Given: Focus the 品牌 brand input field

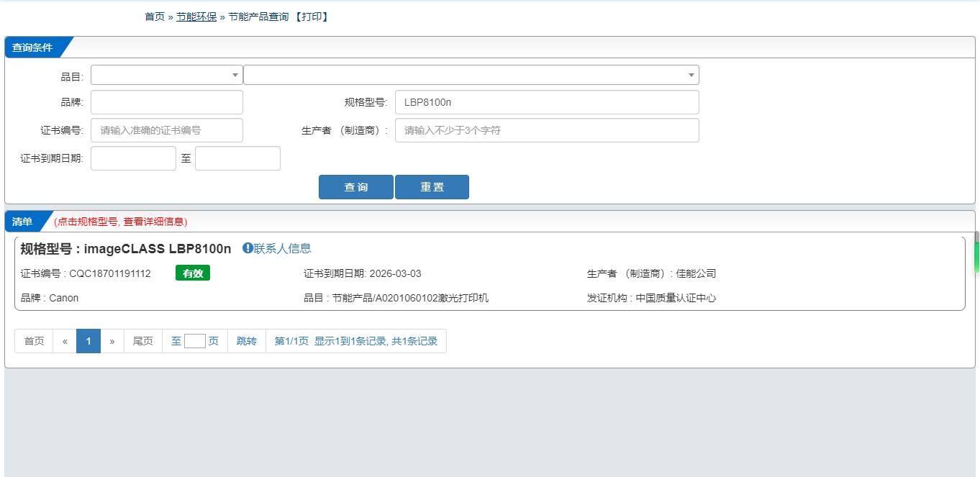Looking at the screenshot, I should 167,102.
